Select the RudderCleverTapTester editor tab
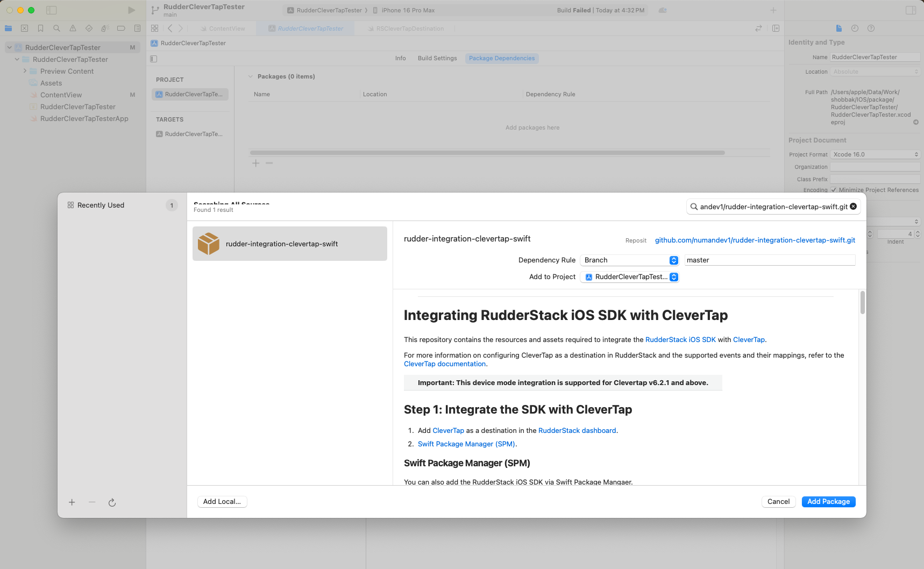This screenshot has width=924, height=569. pyautogui.click(x=305, y=29)
